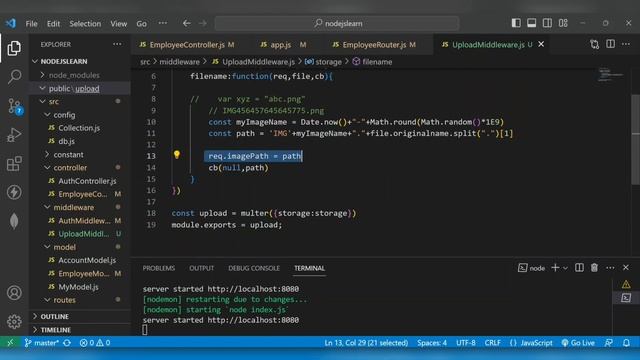Screen dimensions: 640x360
Task: Open Customize Layout button
Action: pyautogui.click(x=563, y=23)
